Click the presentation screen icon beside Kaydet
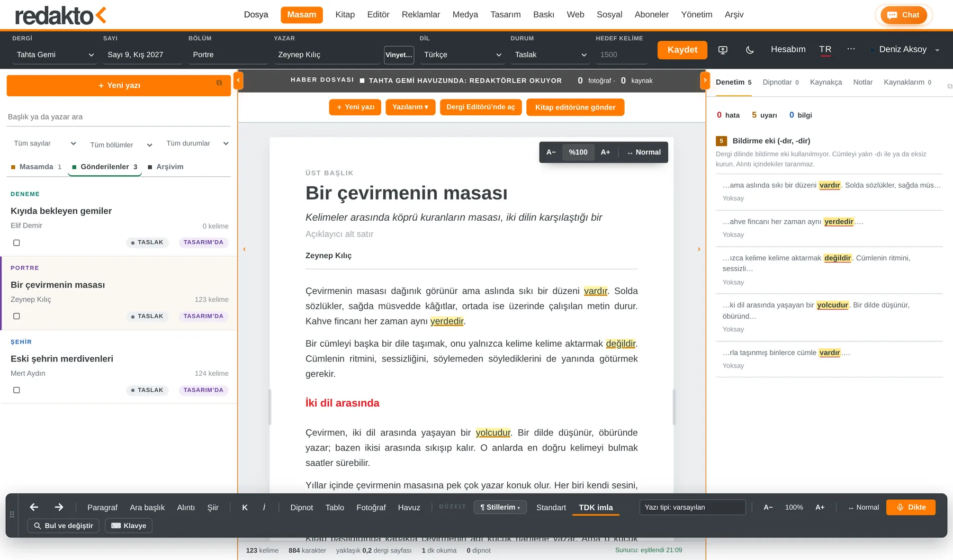This screenshot has width=953, height=560. pos(723,50)
